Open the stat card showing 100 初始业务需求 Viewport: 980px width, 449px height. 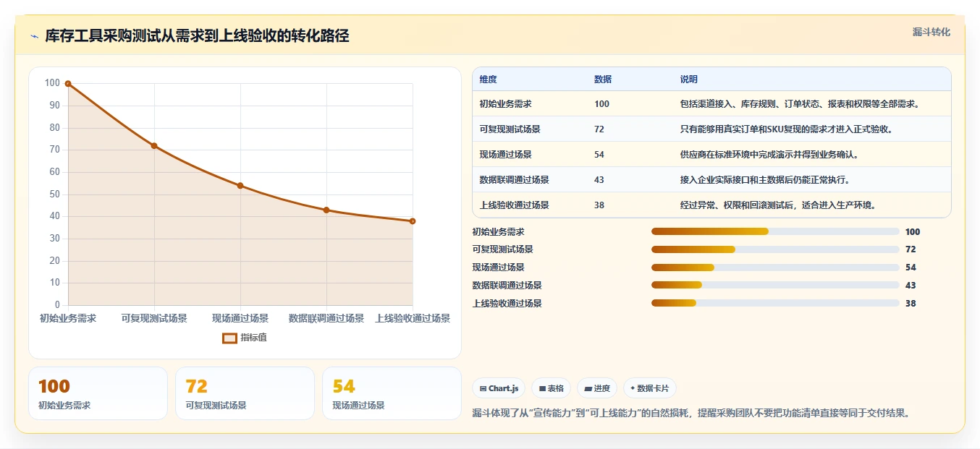click(x=98, y=393)
